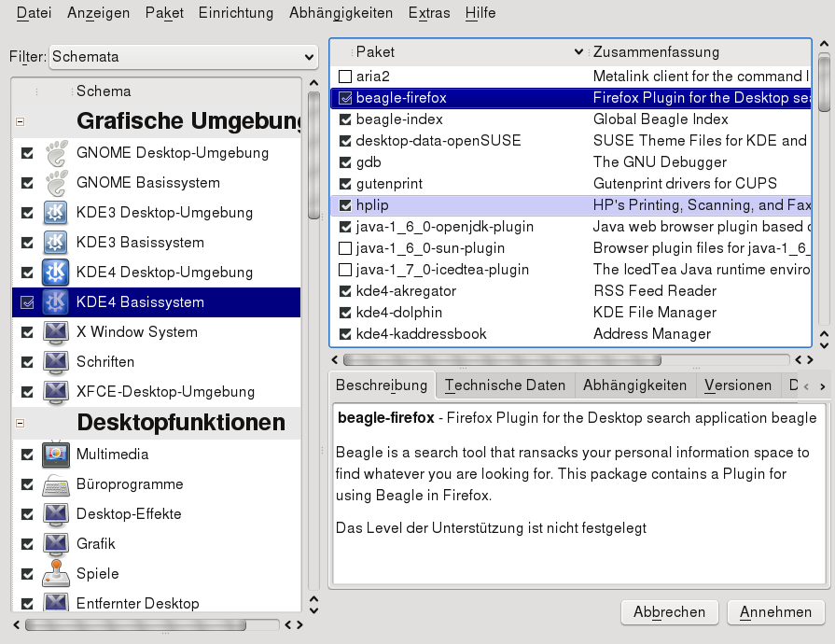Check the aria2 package checkbox
835x644 pixels.
pyautogui.click(x=345, y=77)
